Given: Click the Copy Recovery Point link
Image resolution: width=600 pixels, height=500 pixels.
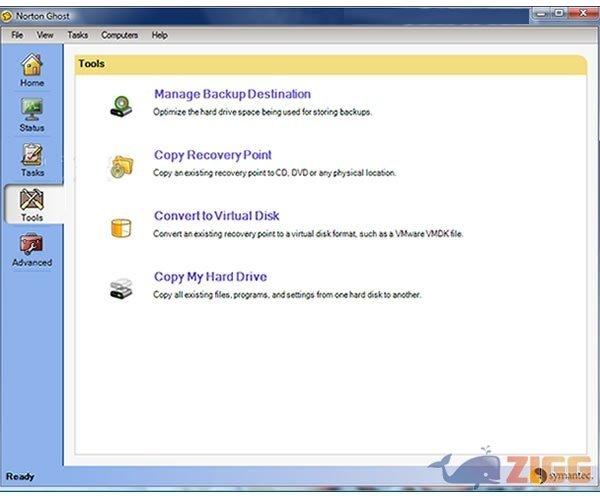Looking at the screenshot, I should click(212, 155).
